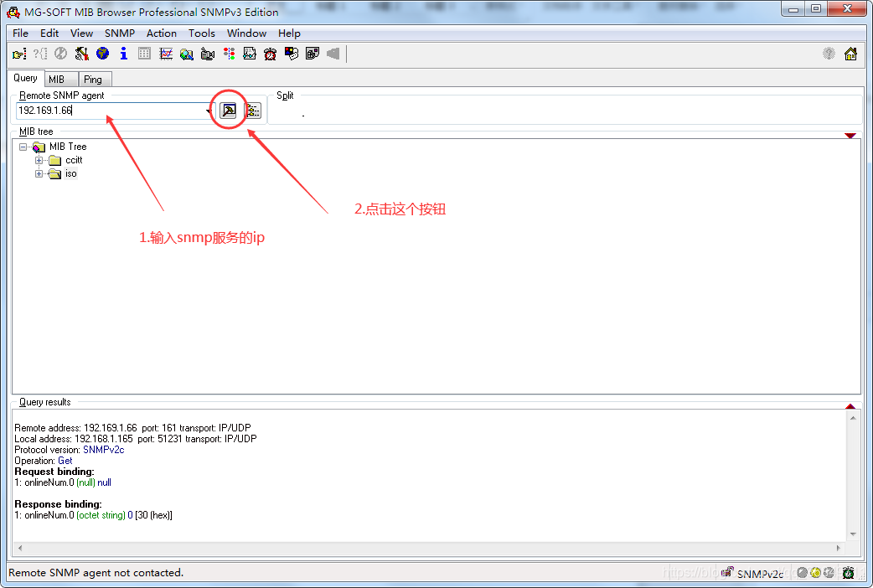The width and height of the screenshot is (873, 588).
Task: Click the first gray status bar indicator
Action: [803, 572]
